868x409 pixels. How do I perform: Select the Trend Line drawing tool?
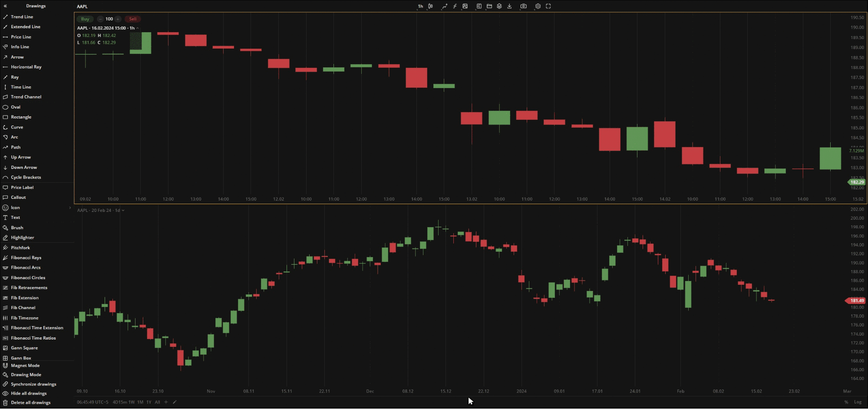point(22,17)
